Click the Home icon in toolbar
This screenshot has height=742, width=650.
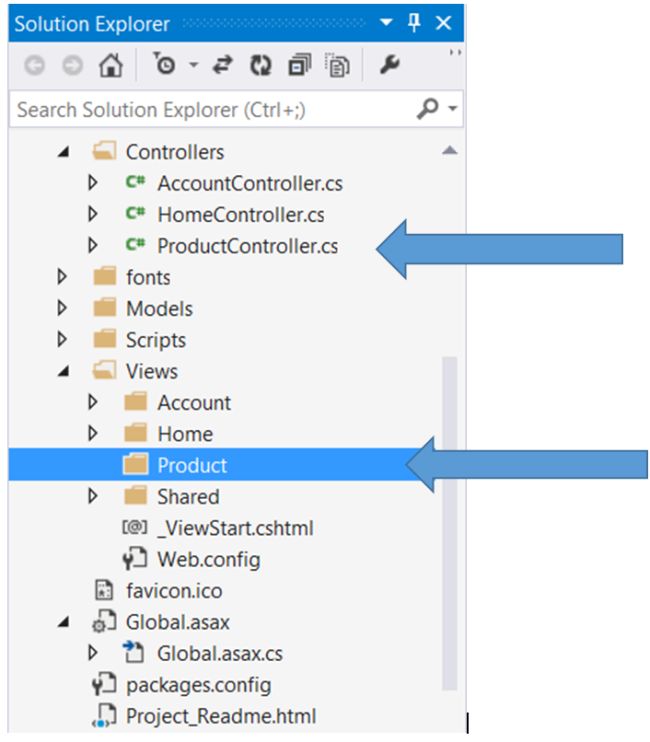point(111,65)
